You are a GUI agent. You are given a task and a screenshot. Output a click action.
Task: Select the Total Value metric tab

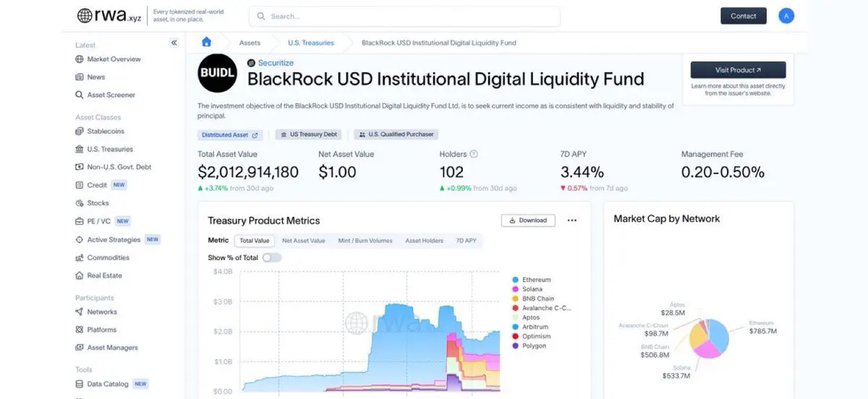coord(255,241)
